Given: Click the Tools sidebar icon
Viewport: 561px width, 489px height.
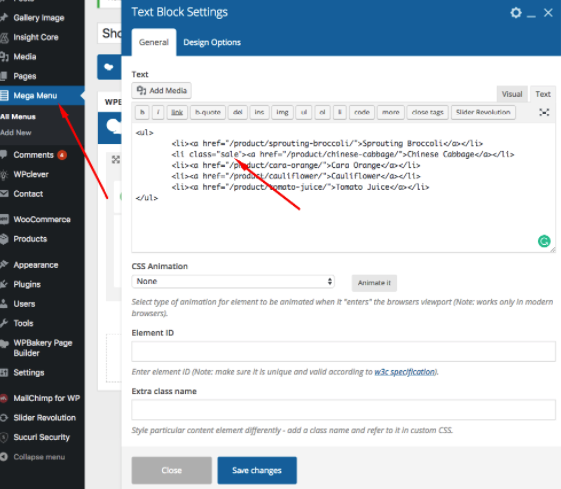Looking at the screenshot, I should 4,323.
